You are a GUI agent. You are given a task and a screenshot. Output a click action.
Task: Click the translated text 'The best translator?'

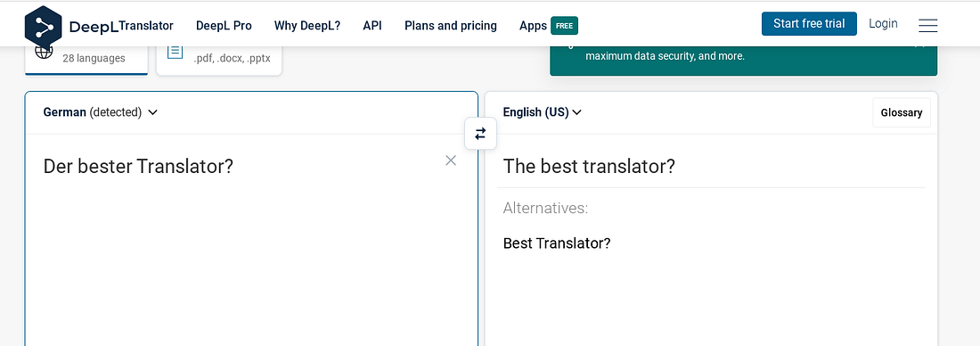point(589,167)
